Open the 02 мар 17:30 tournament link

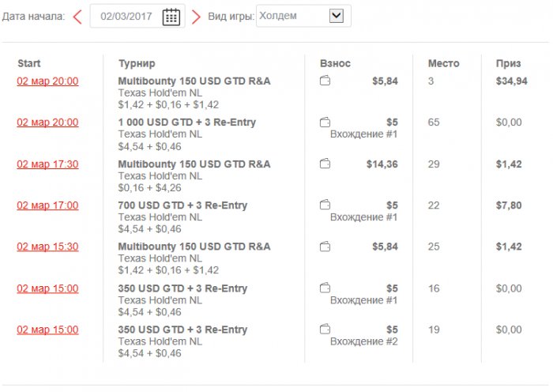pyautogui.click(x=47, y=164)
